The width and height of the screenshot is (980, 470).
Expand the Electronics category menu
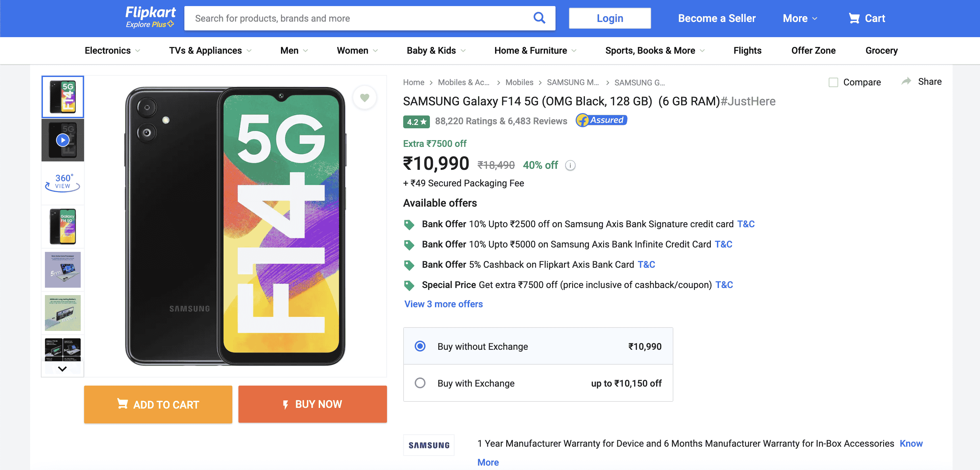[x=112, y=51]
